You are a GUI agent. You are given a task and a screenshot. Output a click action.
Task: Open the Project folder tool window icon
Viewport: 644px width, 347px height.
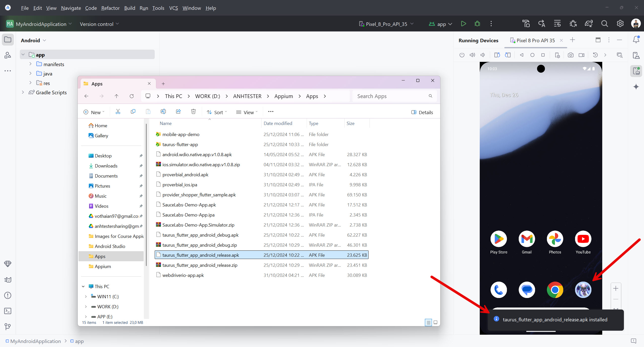coord(8,40)
